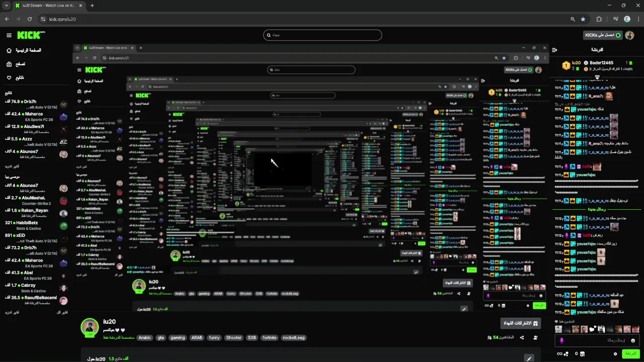Click the iu20 live stream video
Image resolution: width=644 pixels, height=362 pixels.
coord(310,177)
